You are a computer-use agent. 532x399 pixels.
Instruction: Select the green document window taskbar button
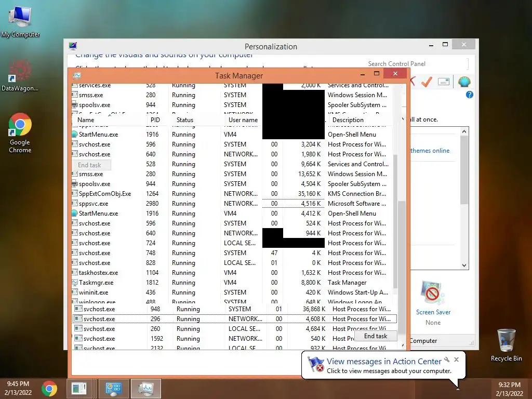coord(79,389)
